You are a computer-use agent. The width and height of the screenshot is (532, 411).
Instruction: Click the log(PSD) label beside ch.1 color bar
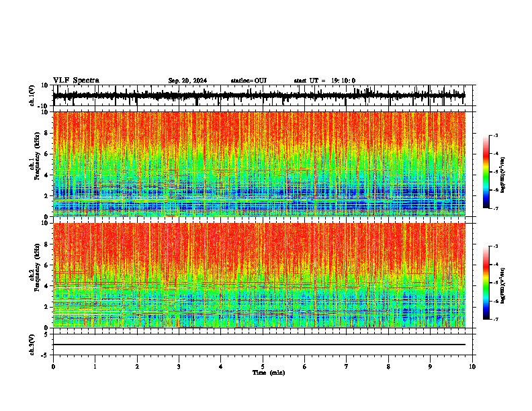(504, 175)
